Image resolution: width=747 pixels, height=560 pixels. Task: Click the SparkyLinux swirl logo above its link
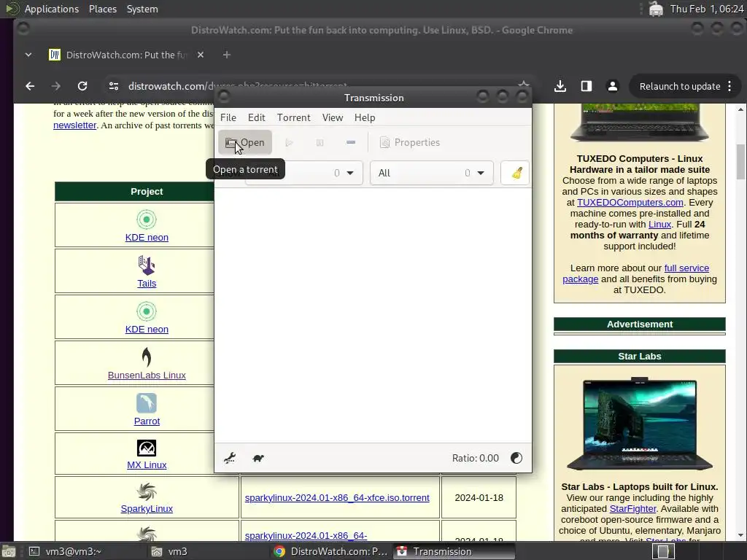147,492
